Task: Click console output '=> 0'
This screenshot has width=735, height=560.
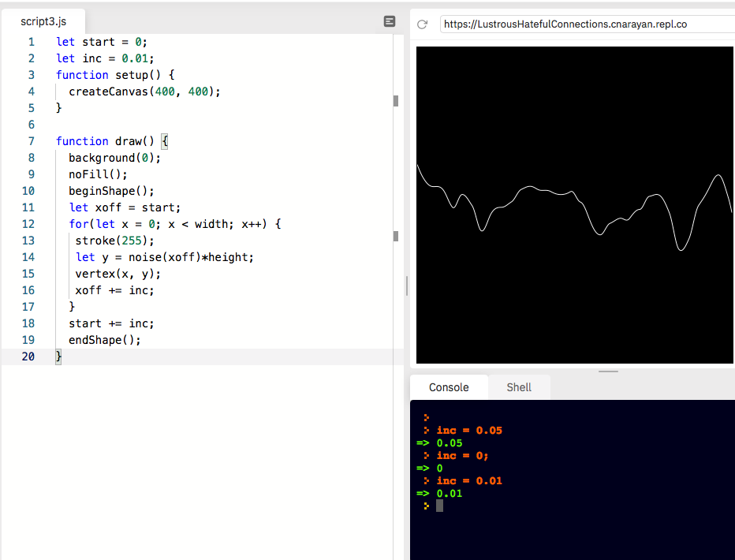Action: (x=429, y=469)
